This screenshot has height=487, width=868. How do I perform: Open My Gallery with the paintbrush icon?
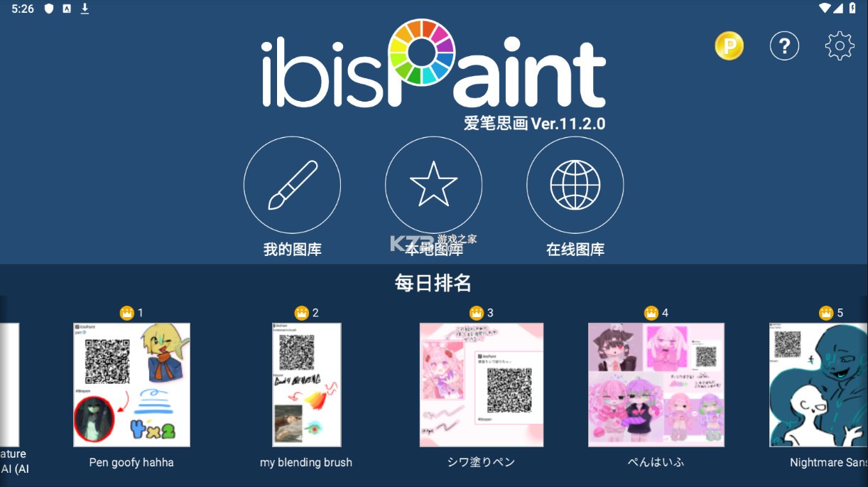(x=292, y=186)
